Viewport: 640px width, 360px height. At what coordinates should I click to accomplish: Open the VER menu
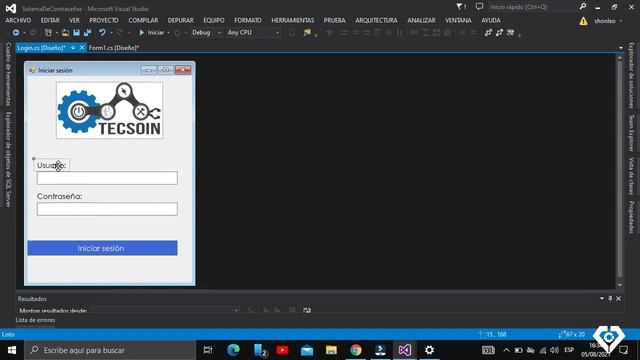pos(74,20)
